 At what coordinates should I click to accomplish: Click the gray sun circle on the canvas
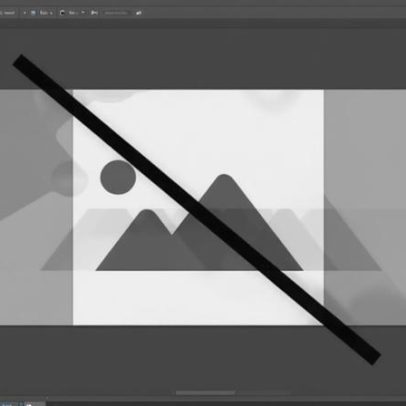[x=118, y=177]
